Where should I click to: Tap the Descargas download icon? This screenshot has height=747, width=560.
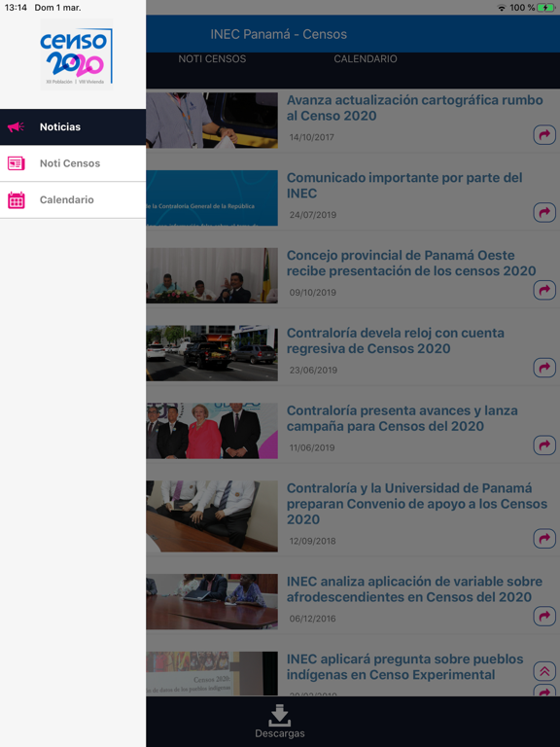click(x=280, y=716)
